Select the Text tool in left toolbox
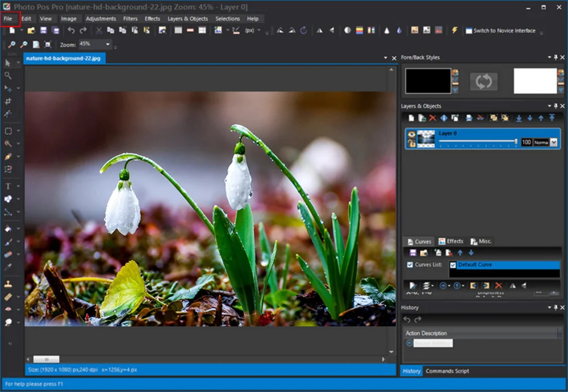This screenshot has width=568, height=392. tap(8, 186)
